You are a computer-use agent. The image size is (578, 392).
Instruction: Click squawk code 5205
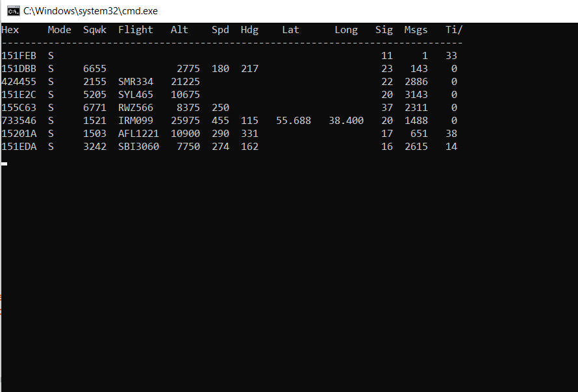95,95
